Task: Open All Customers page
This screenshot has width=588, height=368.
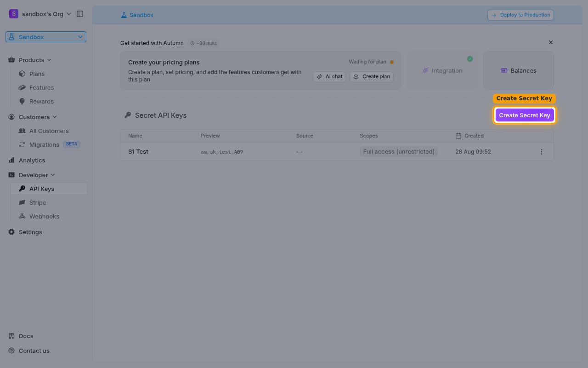Action: tap(49, 131)
